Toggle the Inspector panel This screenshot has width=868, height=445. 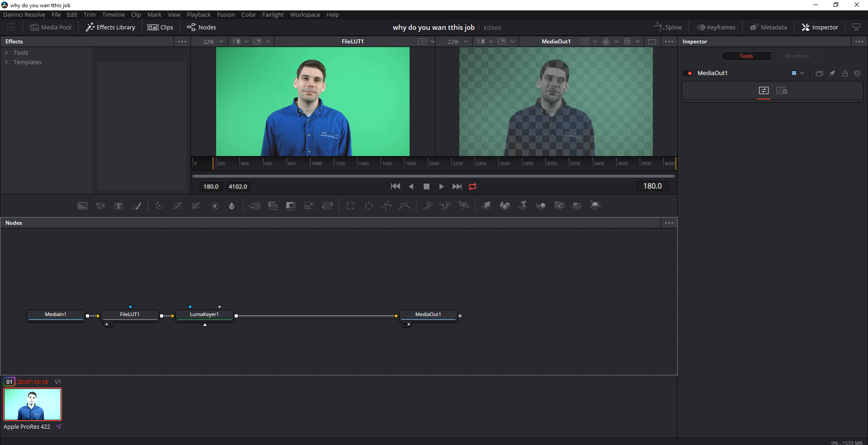[x=820, y=27]
